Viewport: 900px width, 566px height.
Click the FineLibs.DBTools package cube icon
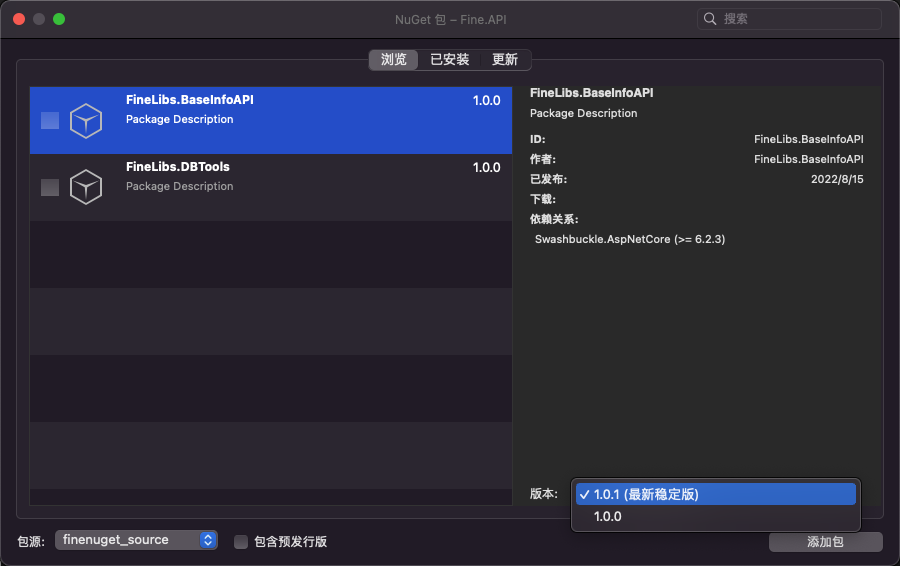coord(86,187)
